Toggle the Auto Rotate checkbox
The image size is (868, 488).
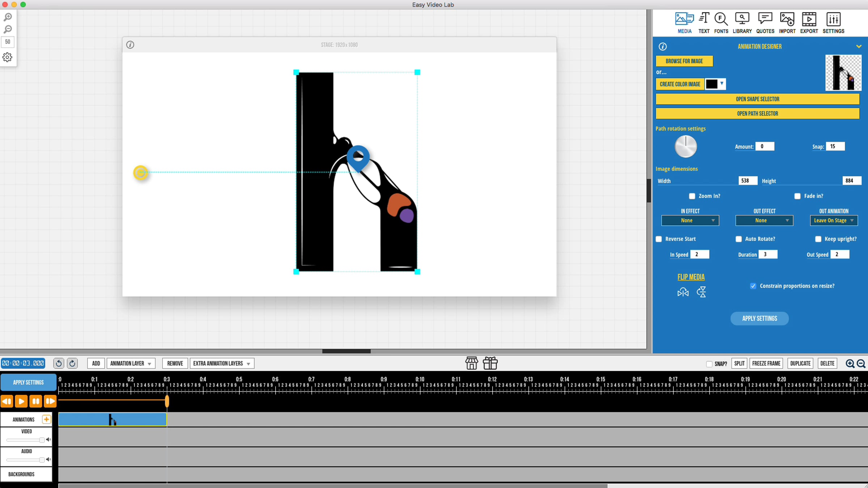pyautogui.click(x=739, y=239)
